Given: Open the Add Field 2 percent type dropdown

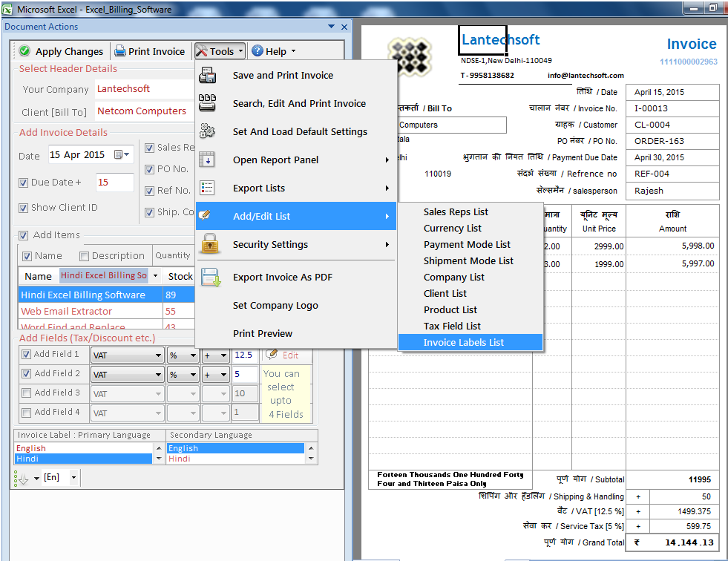Looking at the screenshot, I should (x=193, y=375).
